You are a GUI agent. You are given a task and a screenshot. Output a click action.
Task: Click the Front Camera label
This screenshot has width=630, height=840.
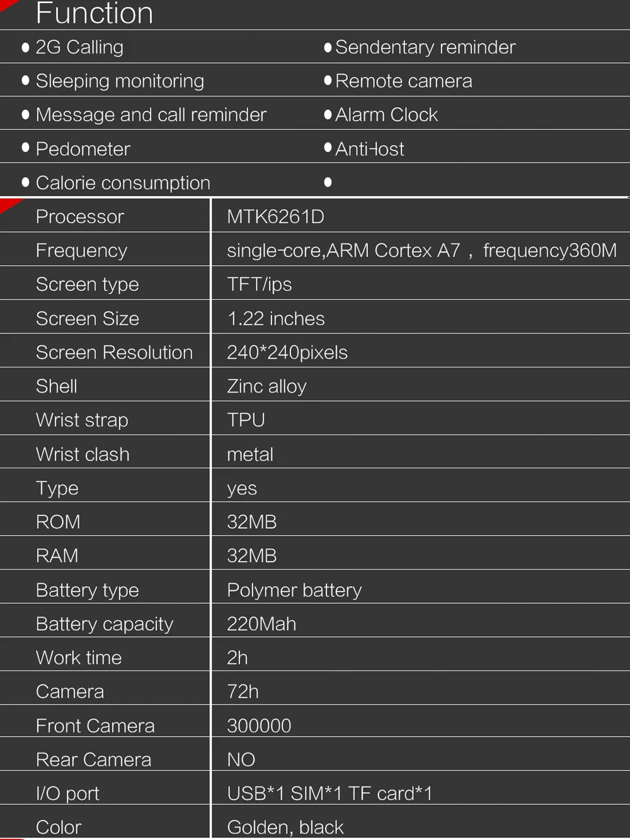[x=95, y=726]
